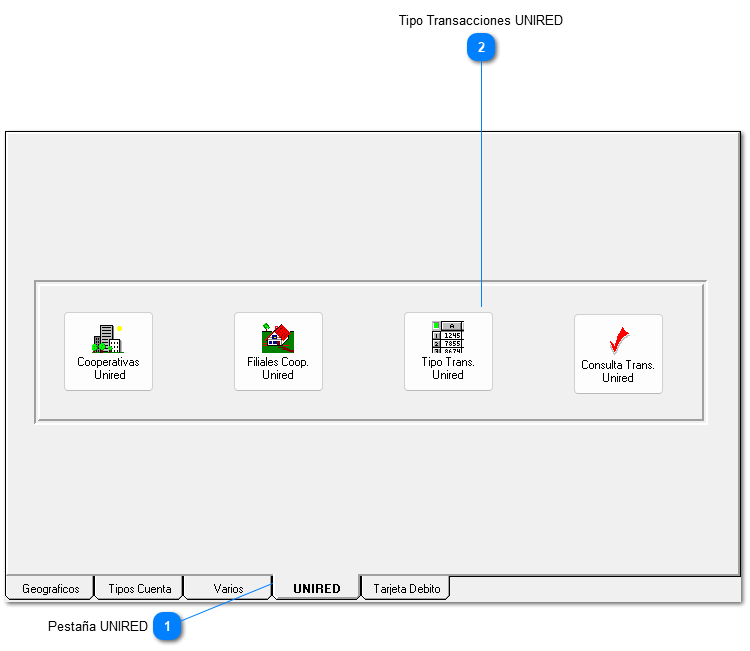This screenshot has width=750, height=651.
Task: Click the 'Pestaña UNIRED' annotation label
Action: (98, 627)
